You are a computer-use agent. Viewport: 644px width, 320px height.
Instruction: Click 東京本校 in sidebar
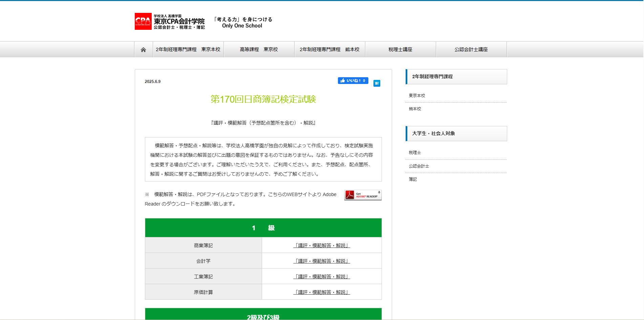(x=417, y=96)
